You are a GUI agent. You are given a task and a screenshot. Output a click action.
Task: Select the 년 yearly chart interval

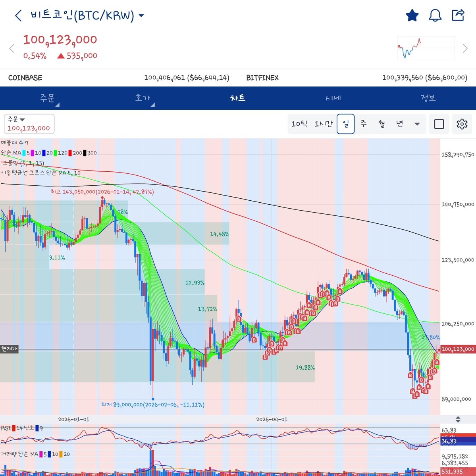click(x=400, y=124)
